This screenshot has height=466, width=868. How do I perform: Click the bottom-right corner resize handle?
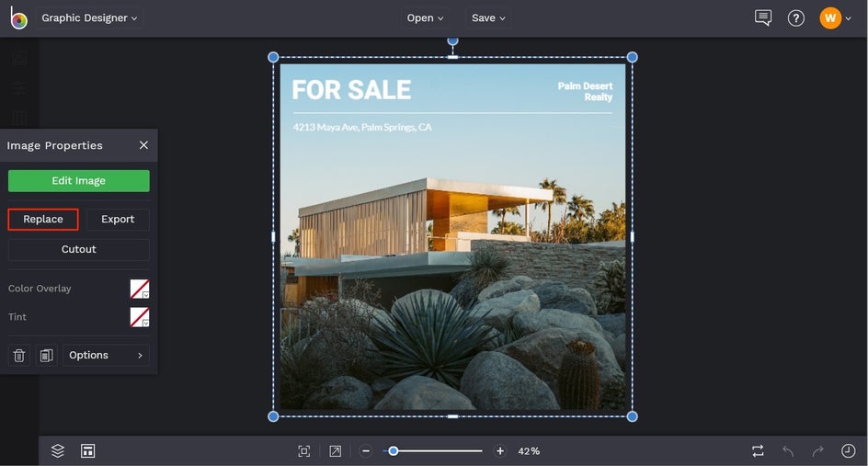[x=633, y=416]
